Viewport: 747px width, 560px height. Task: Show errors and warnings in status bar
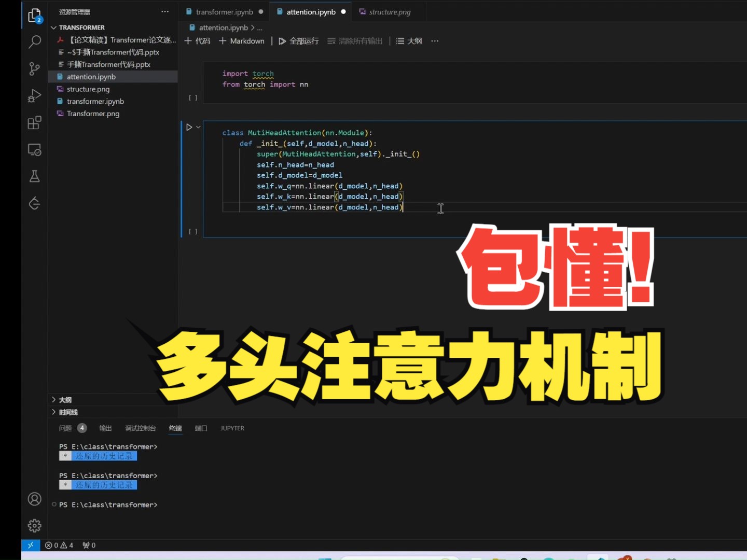click(59, 545)
